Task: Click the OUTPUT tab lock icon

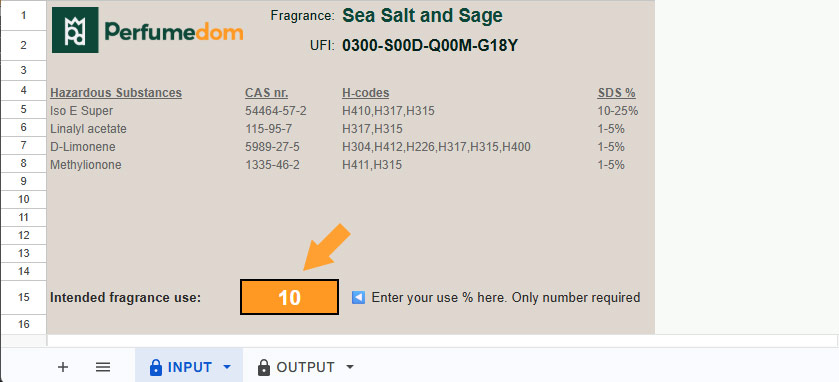Action: coord(264,367)
